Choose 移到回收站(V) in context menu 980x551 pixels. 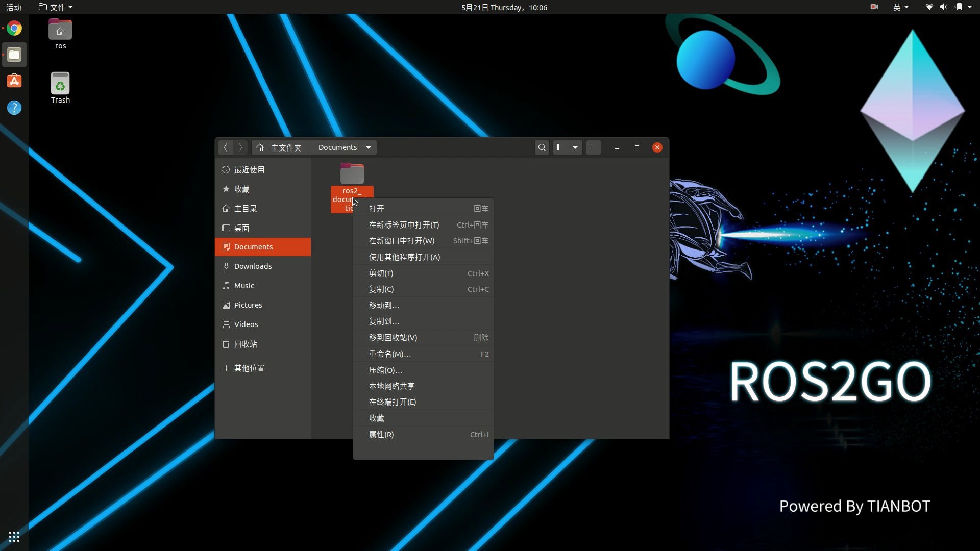[x=423, y=338]
